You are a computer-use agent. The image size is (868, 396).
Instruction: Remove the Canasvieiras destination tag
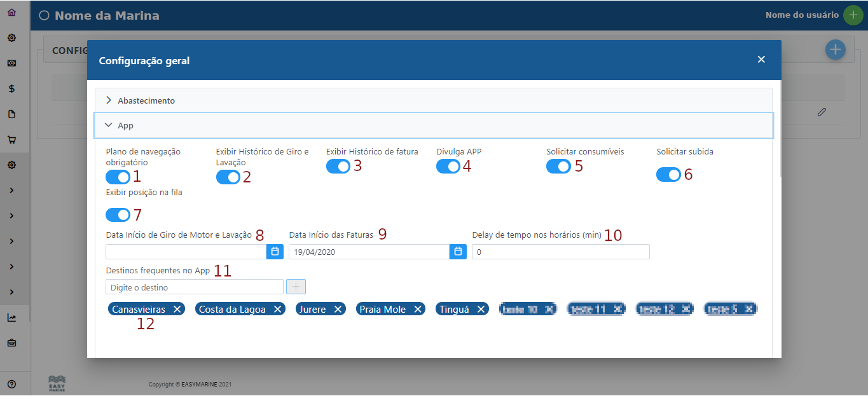click(177, 310)
